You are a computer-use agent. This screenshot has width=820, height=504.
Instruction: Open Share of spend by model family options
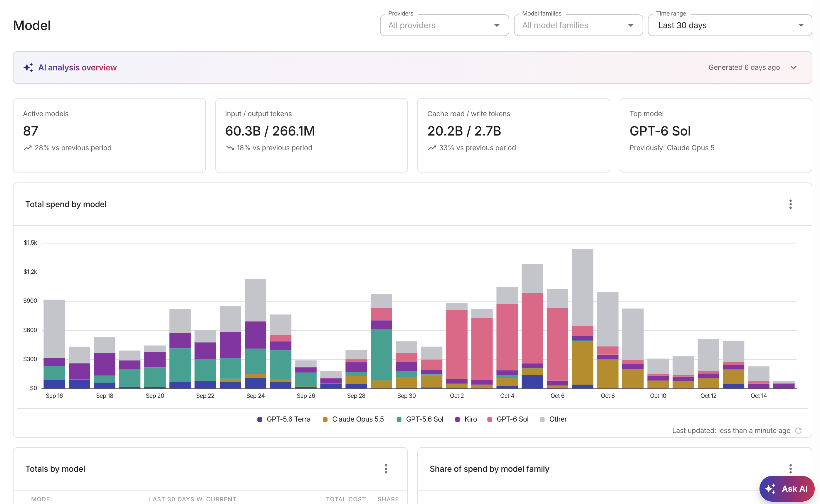tap(790, 469)
